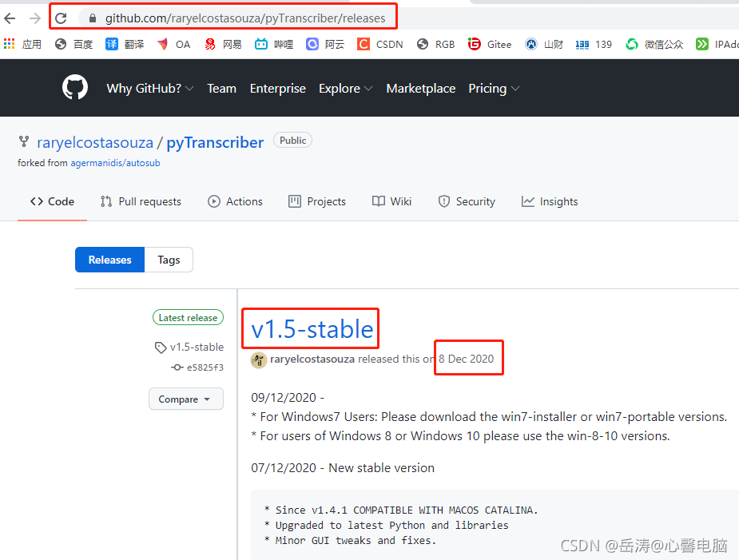Open the RGB bookmark

tap(436, 44)
